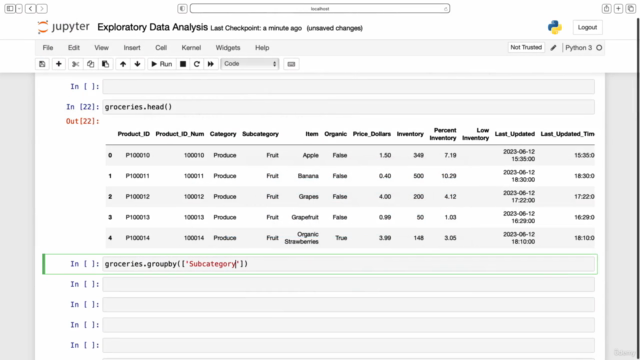The image size is (640, 360).
Task: Click the Inventory column header
Action: tap(410, 134)
